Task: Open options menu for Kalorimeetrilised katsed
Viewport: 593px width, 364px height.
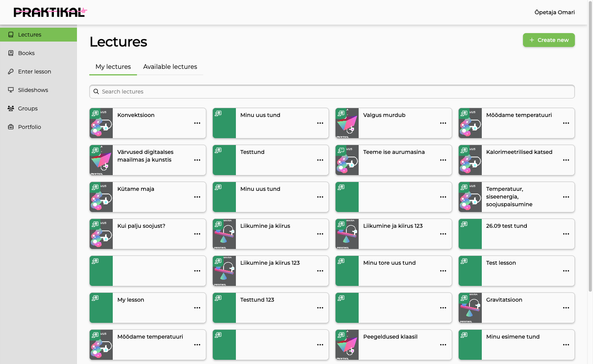Action: click(566, 160)
